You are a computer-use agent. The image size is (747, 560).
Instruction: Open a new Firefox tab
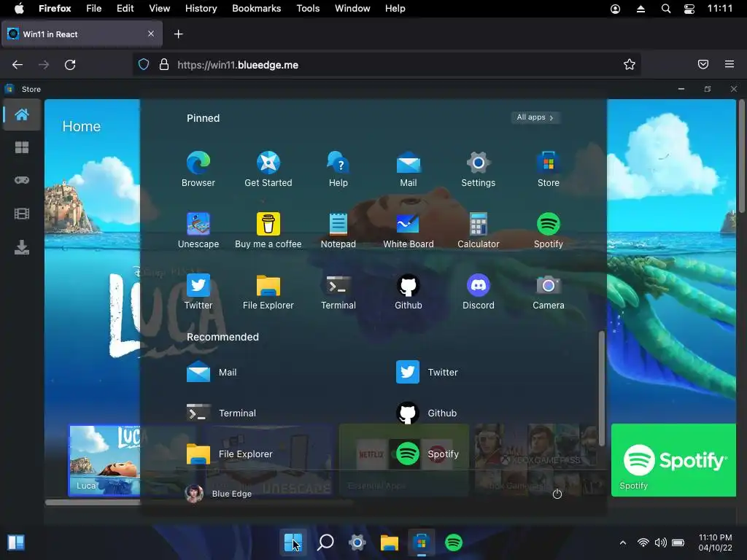(178, 34)
